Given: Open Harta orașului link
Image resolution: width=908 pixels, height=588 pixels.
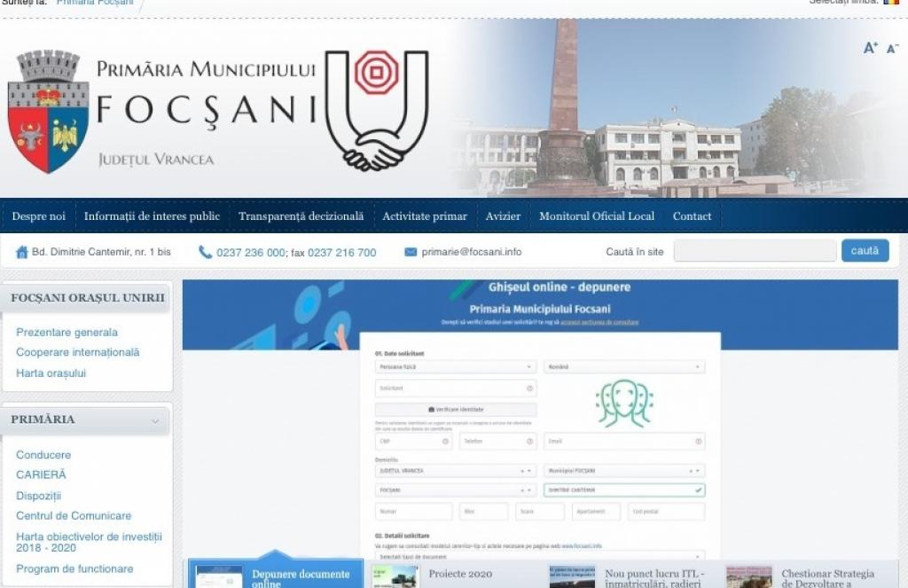Looking at the screenshot, I should pyautogui.click(x=51, y=373).
